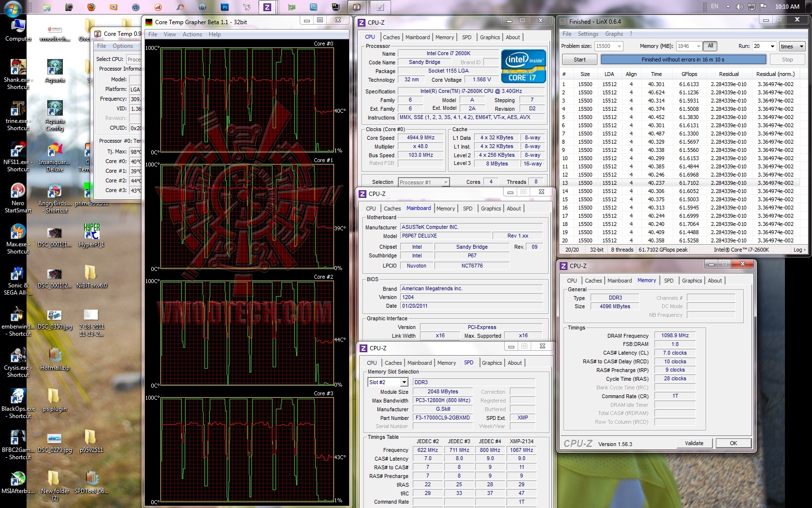Open the Graphs menu in LinX

click(x=613, y=34)
